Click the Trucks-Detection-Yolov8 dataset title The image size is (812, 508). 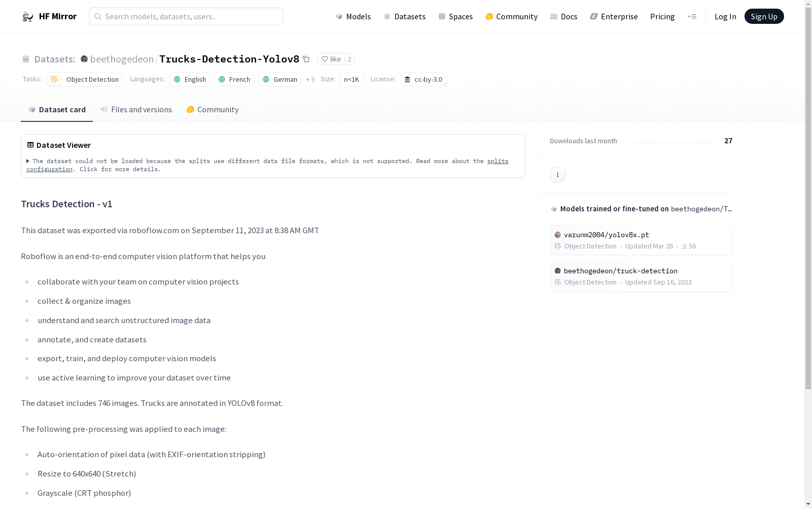click(x=229, y=59)
